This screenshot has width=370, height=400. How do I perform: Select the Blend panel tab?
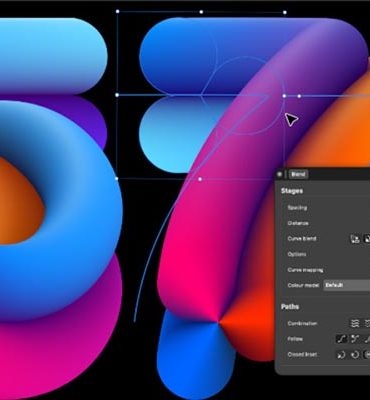(x=298, y=174)
